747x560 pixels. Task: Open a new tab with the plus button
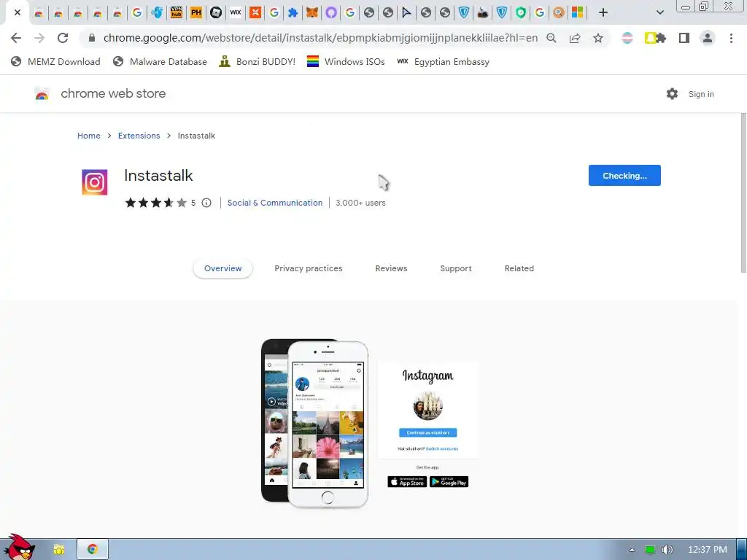click(603, 13)
